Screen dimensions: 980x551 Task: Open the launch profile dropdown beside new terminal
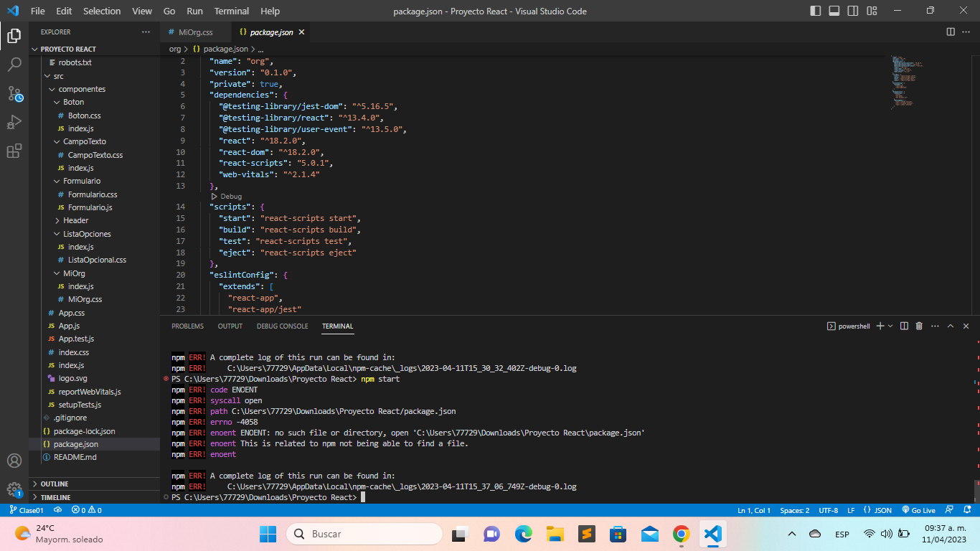(x=891, y=326)
